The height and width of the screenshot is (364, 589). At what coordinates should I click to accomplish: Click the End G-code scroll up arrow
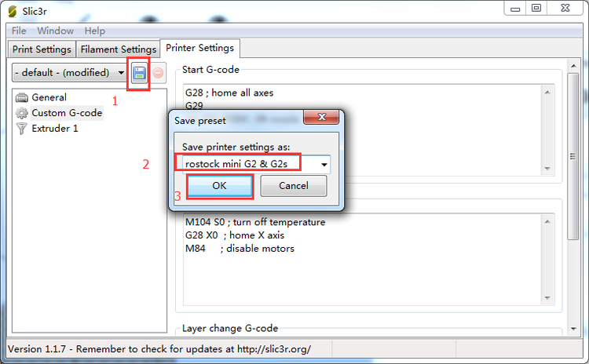547,222
